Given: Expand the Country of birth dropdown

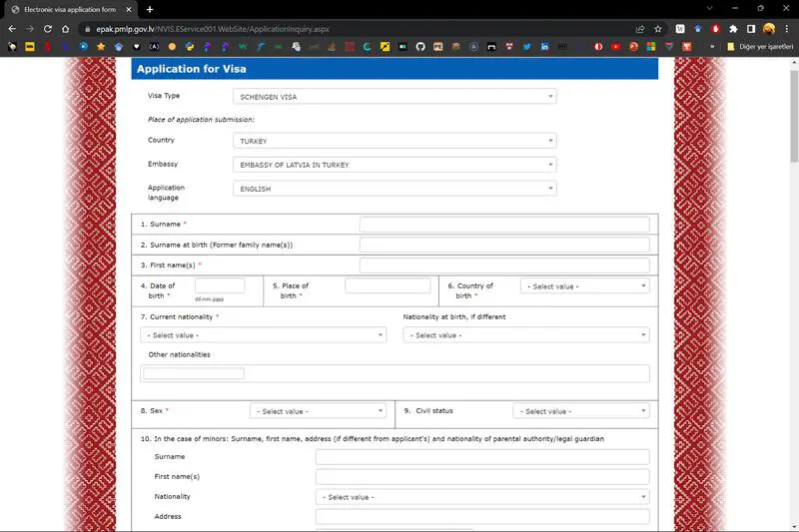Looking at the screenshot, I should tap(584, 286).
